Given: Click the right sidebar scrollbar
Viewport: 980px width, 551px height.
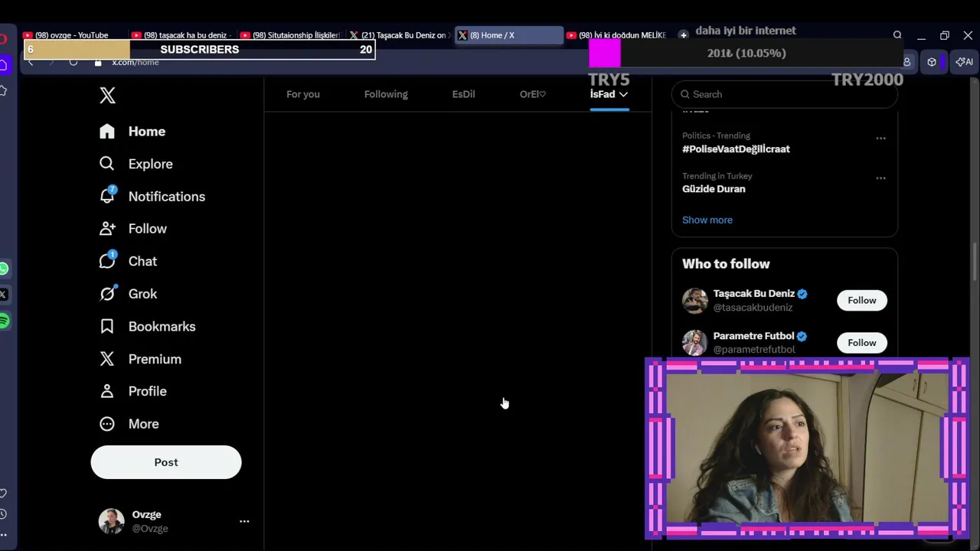Looking at the screenshot, I should [x=975, y=260].
